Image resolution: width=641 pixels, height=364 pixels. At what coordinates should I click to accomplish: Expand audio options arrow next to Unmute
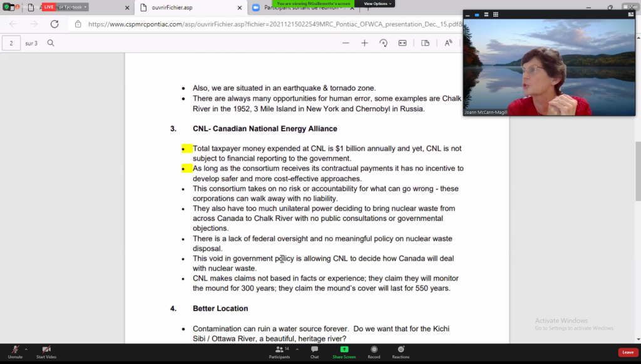tap(26, 349)
